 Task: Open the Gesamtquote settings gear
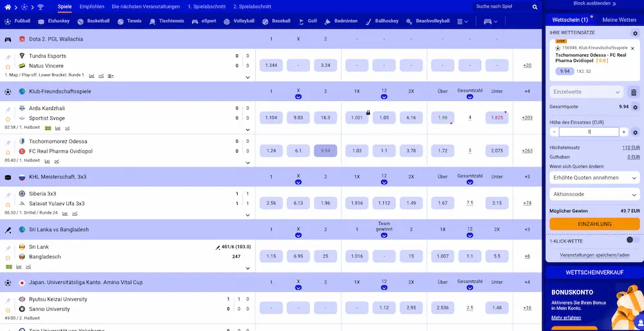[x=636, y=107]
